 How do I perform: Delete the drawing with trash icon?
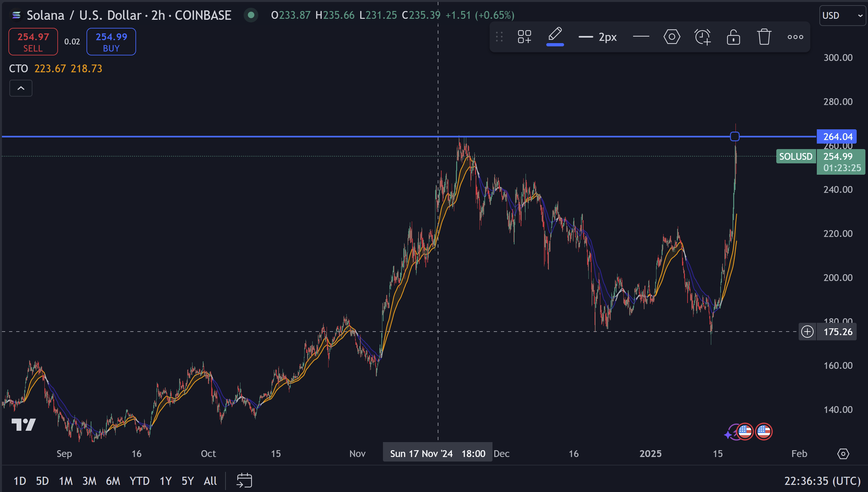tap(764, 37)
